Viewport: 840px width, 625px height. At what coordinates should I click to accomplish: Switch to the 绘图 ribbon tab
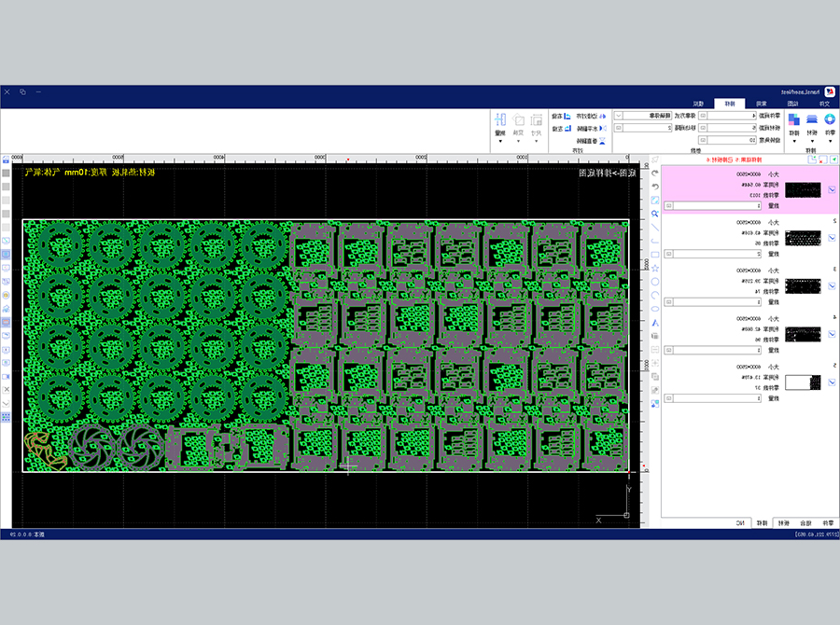coord(792,104)
